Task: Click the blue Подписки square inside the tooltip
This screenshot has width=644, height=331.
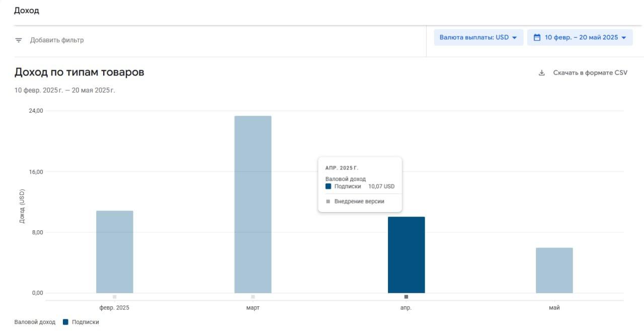Action: pos(329,186)
